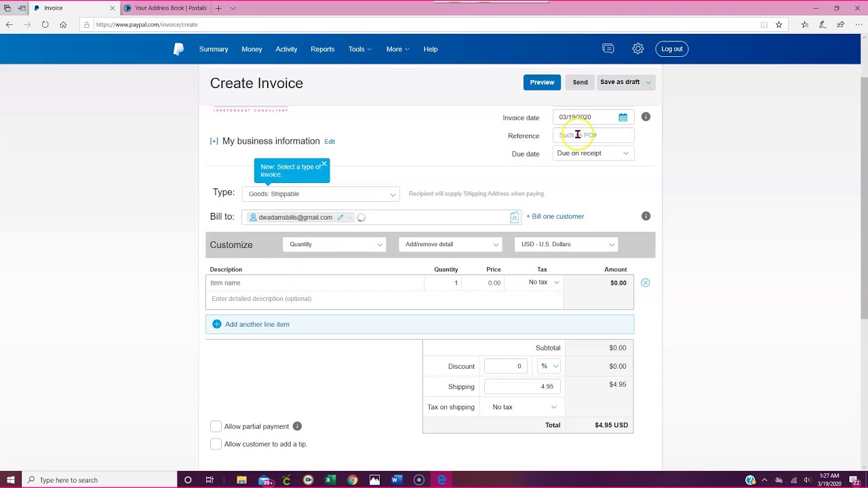Image resolution: width=868 pixels, height=488 pixels.
Task: Open the Tools menu
Action: [360, 49]
